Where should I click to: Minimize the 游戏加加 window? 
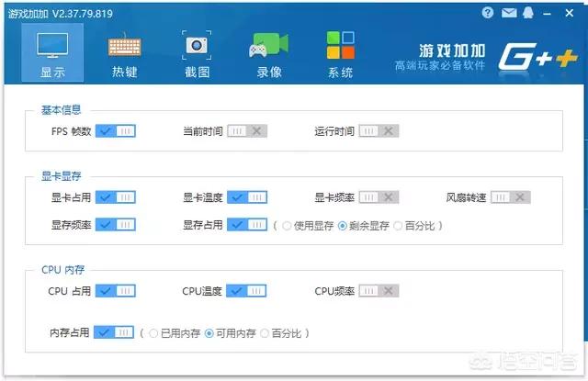[x=548, y=14]
